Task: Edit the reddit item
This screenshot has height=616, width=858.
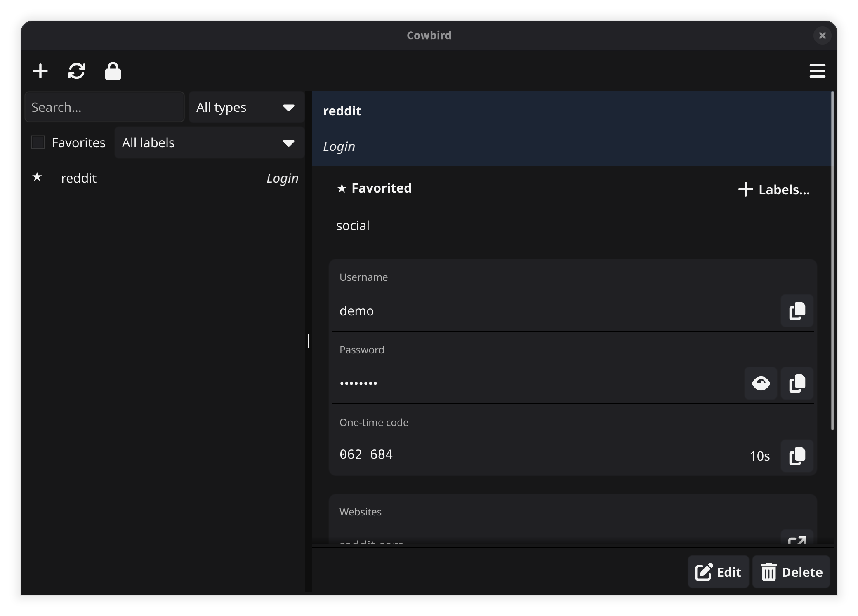Action: (718, 572)
